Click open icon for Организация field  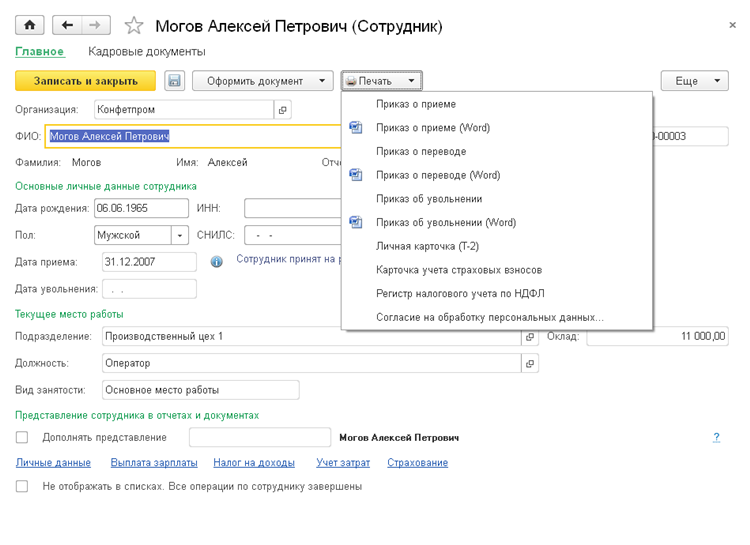[282, 110]
